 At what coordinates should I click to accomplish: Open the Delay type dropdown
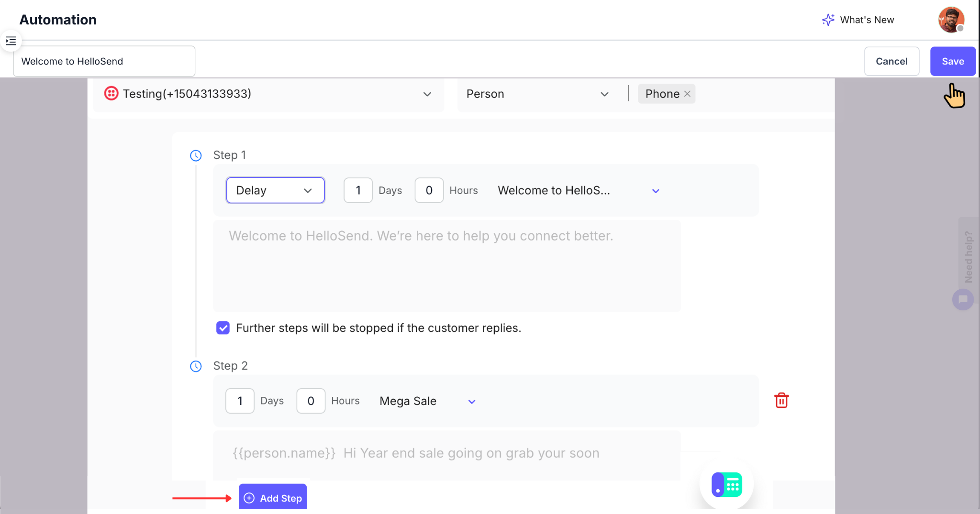275,190
